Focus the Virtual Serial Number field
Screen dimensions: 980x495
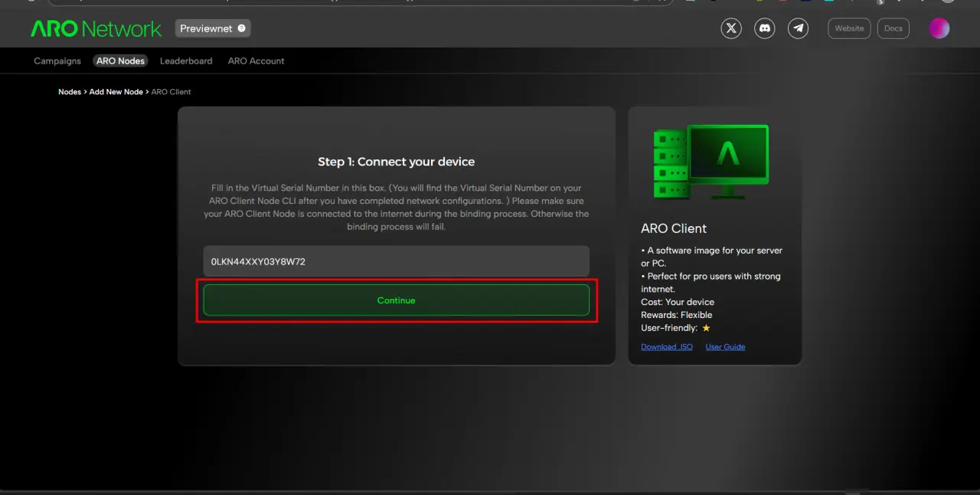point(396,261)
